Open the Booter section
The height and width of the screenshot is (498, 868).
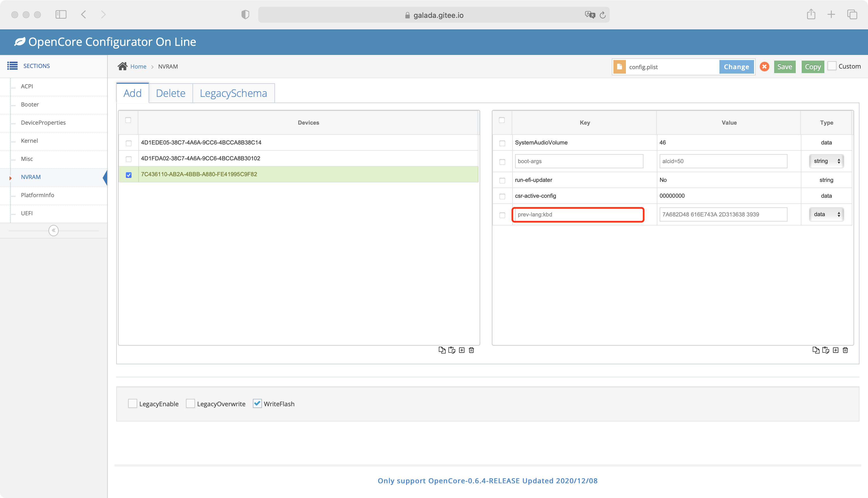point(30,104)
